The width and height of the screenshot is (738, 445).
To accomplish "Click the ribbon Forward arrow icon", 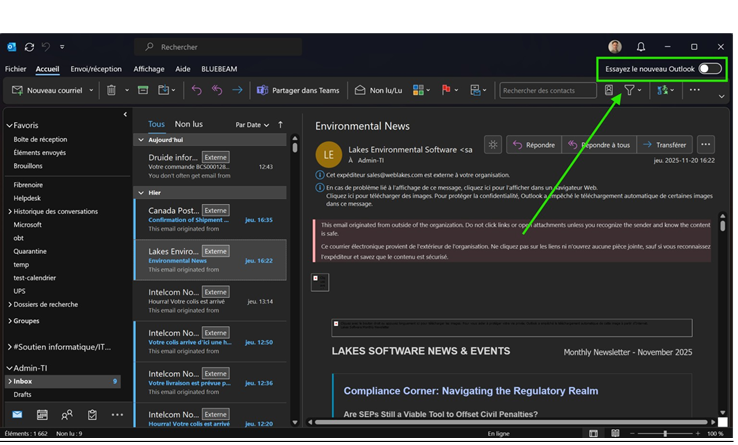I will point(237,90).
